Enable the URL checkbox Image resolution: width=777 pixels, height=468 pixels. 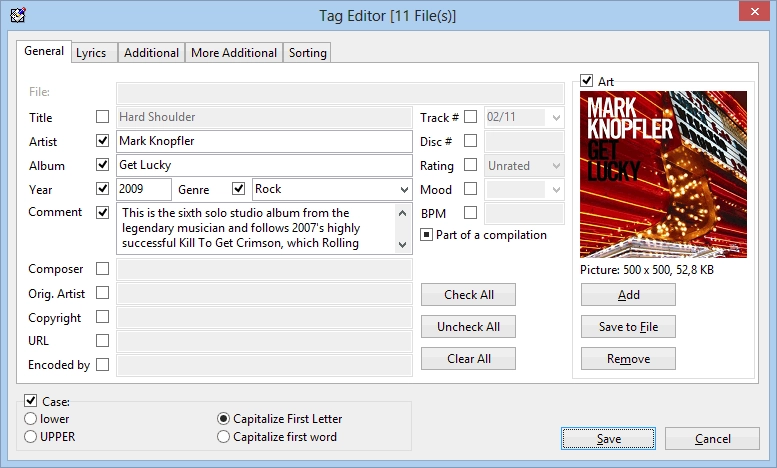tap(103, 341)
